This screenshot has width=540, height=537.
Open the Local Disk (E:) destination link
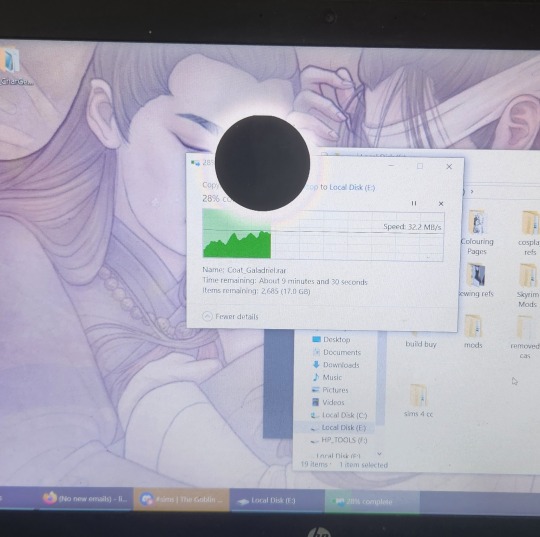[352, 187]
